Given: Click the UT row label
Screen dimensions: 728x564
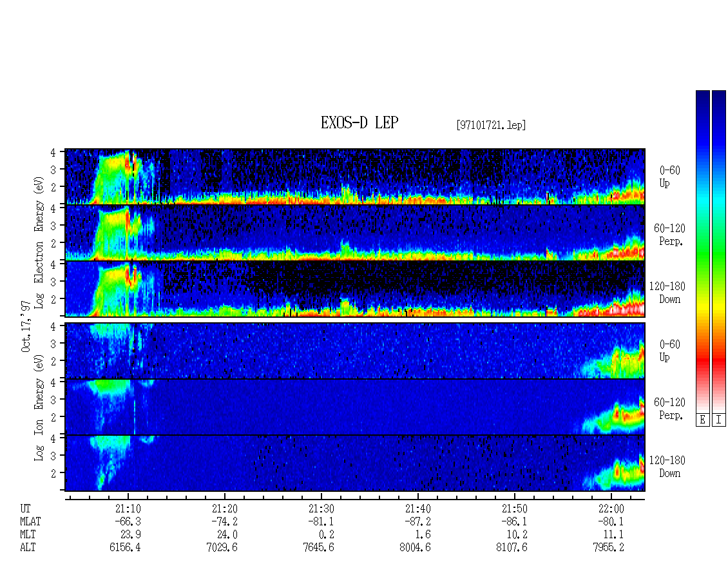Looking at the screenshot, I should point(26,509).
